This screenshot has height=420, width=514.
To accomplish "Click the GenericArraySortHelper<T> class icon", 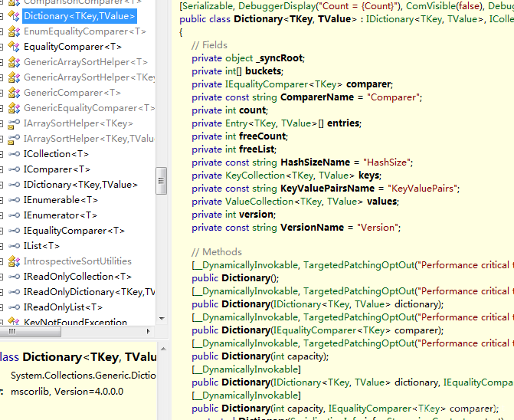I will click(14, 62).
